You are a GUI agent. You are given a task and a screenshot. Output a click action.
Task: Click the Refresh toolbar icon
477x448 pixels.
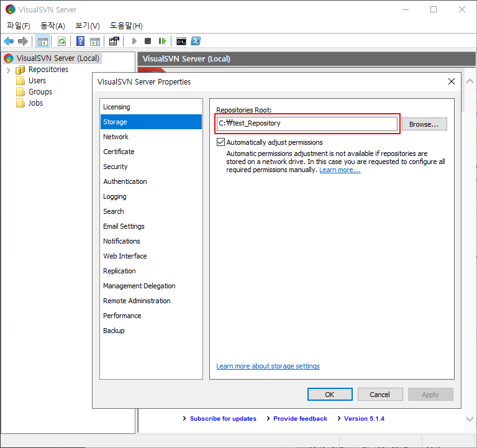click(61, 41)
